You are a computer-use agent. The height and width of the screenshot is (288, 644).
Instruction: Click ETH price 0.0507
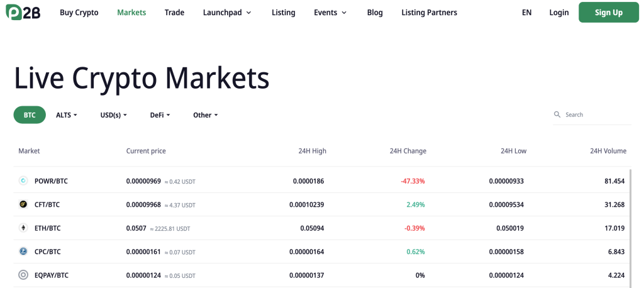(136, 228)
